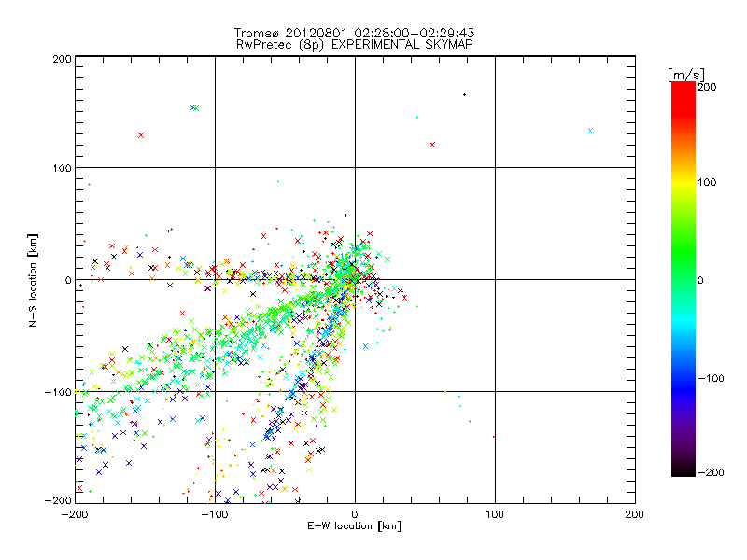Click the black dot marker near 78 km east, 165 km north
The width and height of the screenshot is (747, 560).
[x=464, y=95]
